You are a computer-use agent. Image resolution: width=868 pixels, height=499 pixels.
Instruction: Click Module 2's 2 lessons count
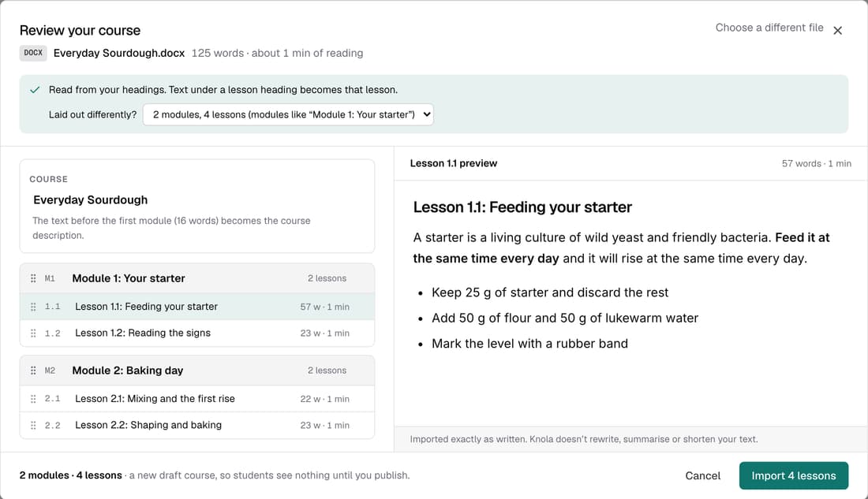327,371
